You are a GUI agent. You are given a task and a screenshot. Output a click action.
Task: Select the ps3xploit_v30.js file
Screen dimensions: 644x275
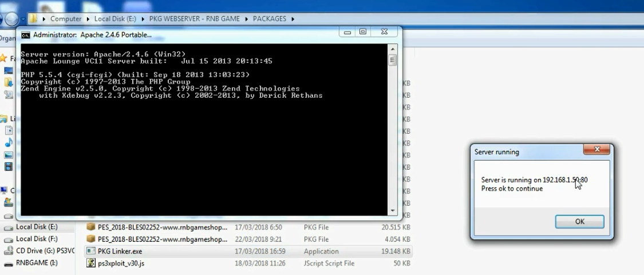coord(248,263)
